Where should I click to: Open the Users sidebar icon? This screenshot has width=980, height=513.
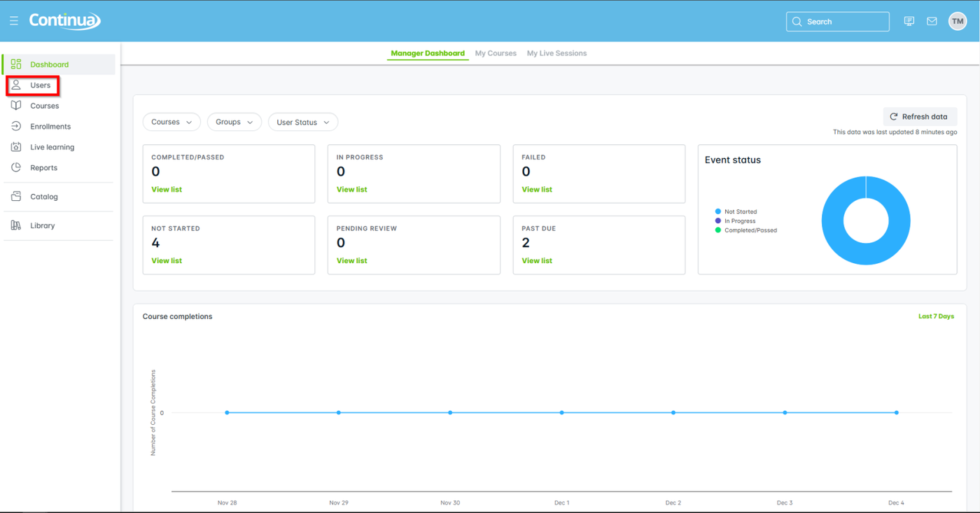16,85
